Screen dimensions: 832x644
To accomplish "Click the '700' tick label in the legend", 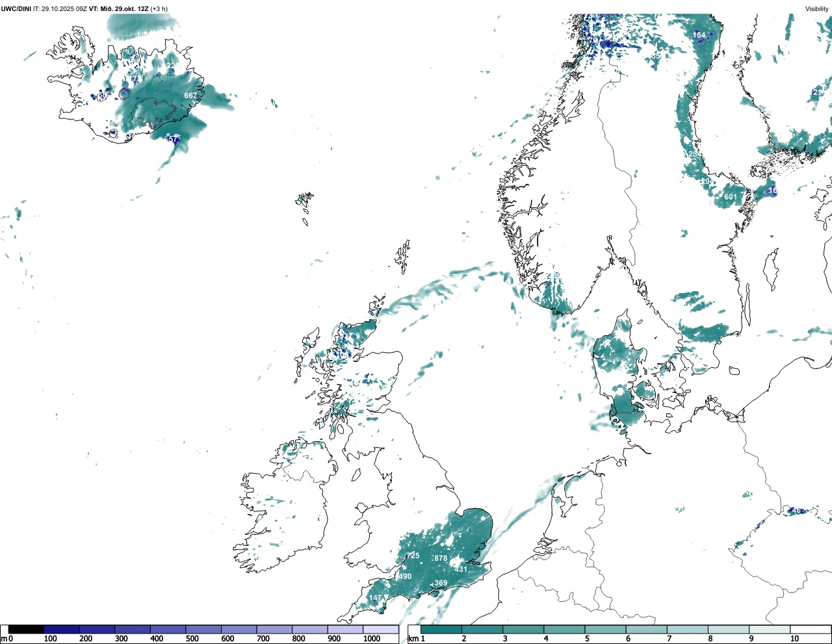I will pos(263,639).
